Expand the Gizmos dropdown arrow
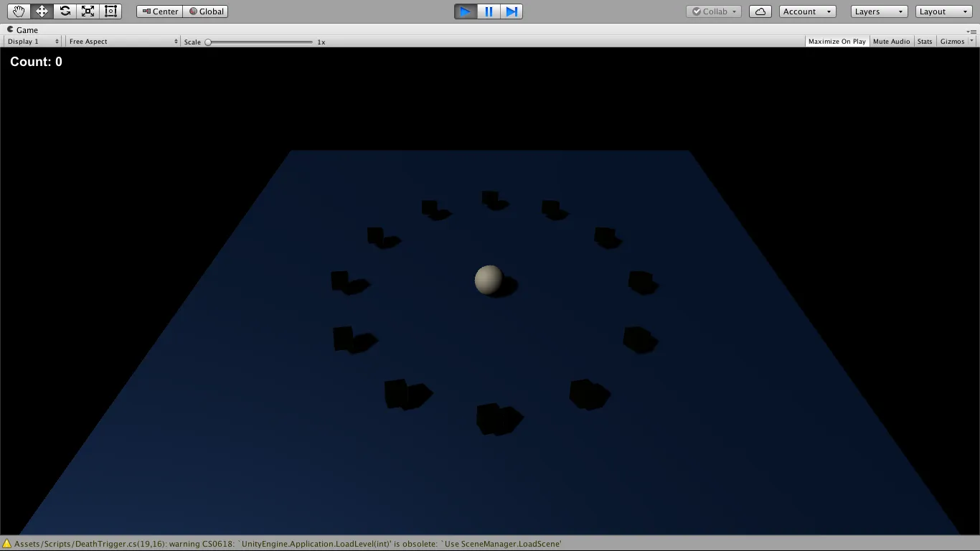Screen dimensions: 980x551 click(x=972, y=42)
